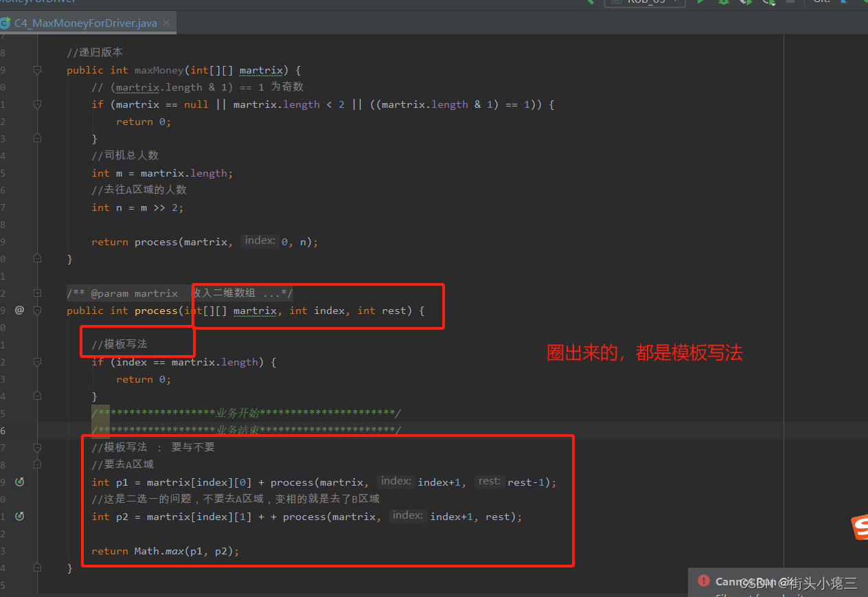This screenshot has width=868, height=597.
Task: Click the comment '//要去A区域'
Action: (x=122, y=465)
